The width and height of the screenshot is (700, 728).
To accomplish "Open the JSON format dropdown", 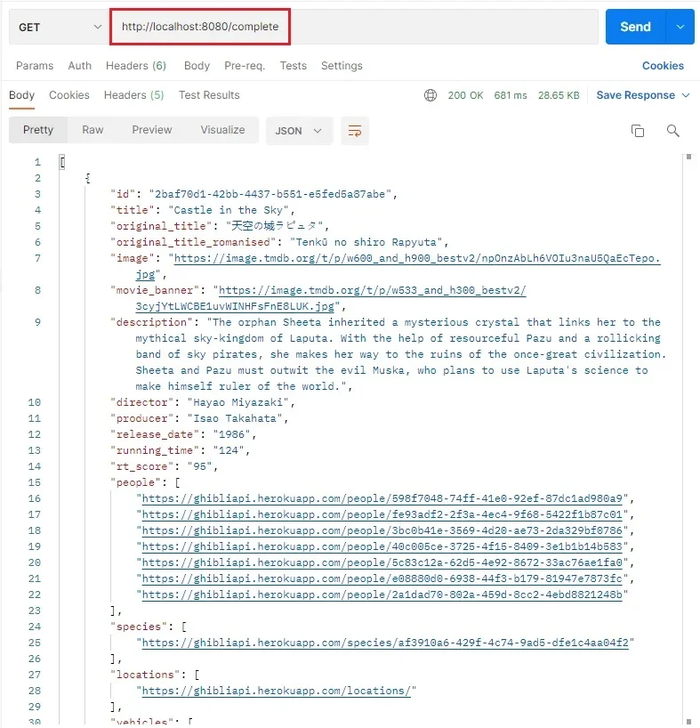I will [299, 131].
